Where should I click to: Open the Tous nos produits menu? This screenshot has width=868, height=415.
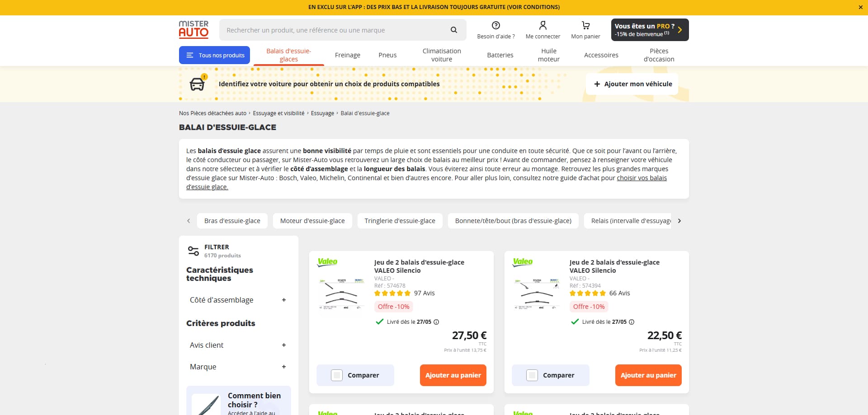click(x=214, y=55)
